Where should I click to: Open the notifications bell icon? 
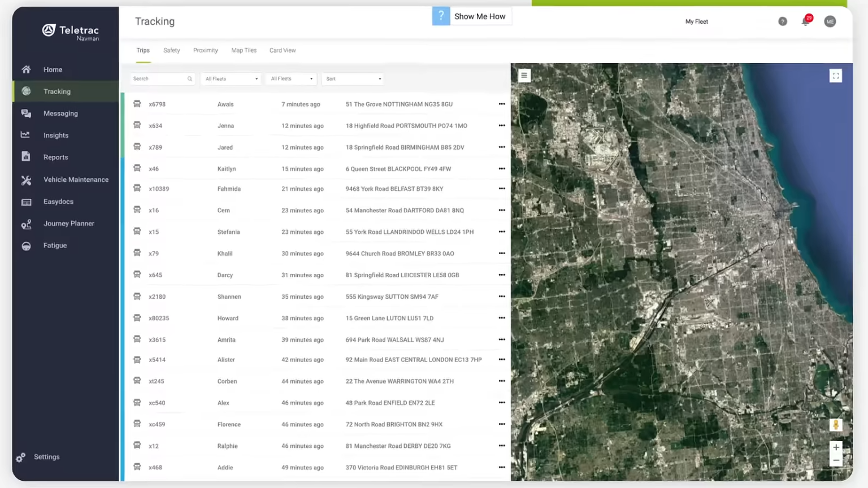click(x=805, y=21)
